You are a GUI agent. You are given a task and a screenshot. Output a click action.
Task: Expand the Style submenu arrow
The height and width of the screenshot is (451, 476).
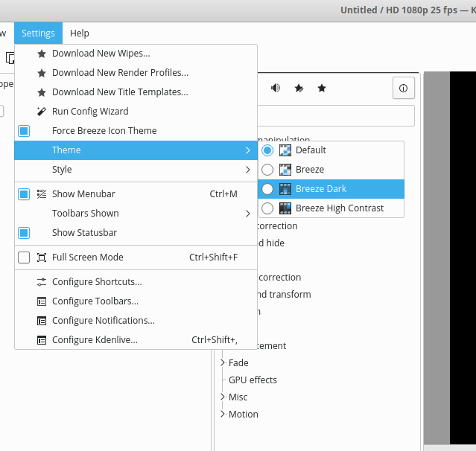click(x=248, y=170)
